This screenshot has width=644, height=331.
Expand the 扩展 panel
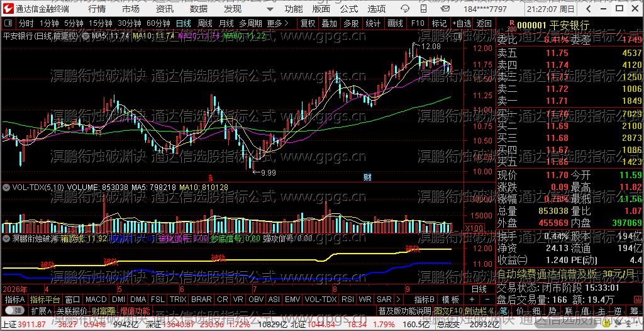click(x=42, y=310)
